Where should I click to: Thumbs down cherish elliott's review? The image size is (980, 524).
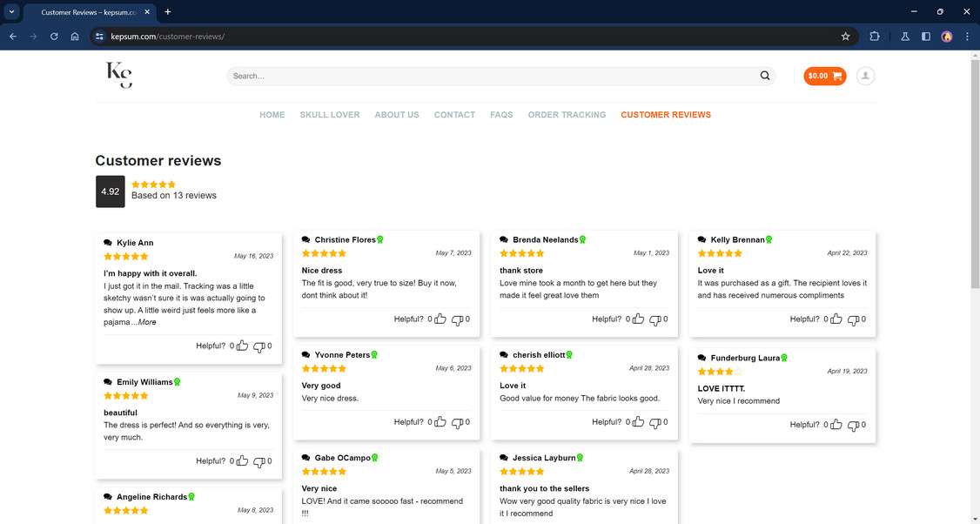[655, 423]
